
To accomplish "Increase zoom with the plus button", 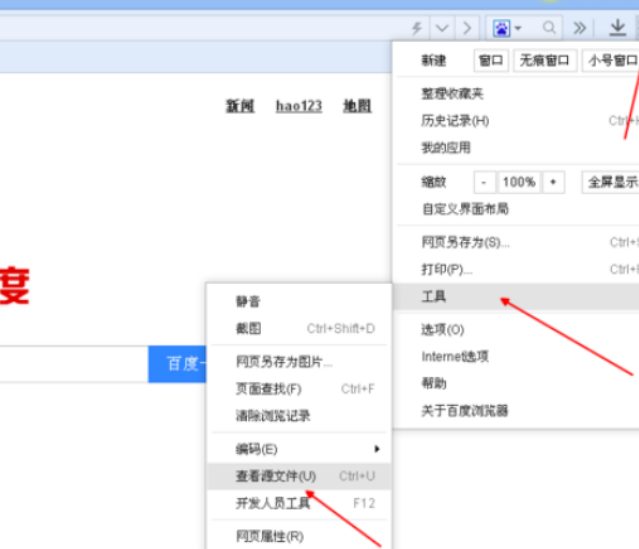I will 553,182.
